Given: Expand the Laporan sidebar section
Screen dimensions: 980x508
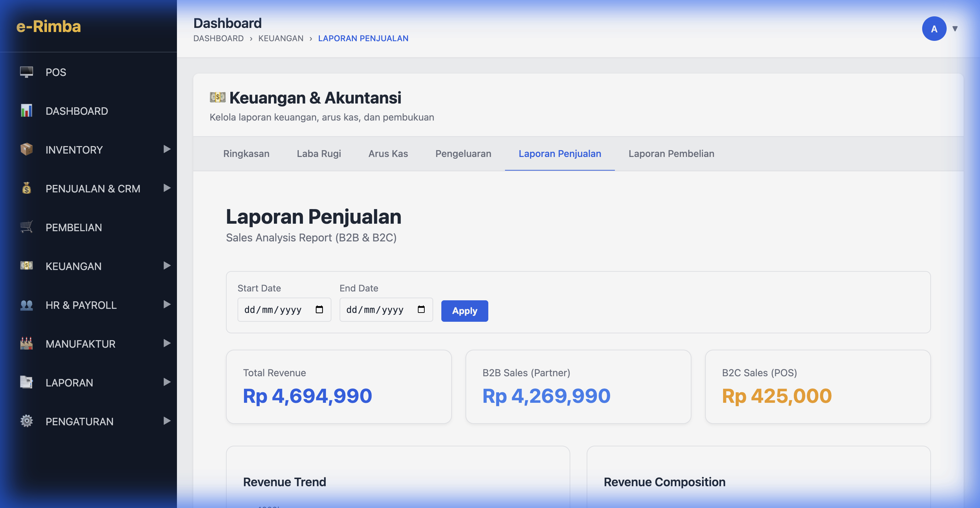Looking at the screenshot, I should 166,382.
